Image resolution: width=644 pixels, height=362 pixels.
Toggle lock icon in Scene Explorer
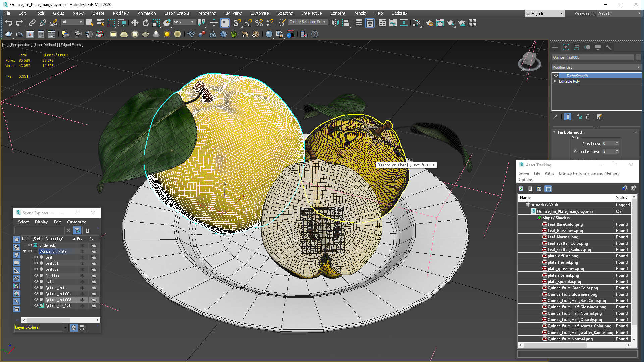click(87, 231)
